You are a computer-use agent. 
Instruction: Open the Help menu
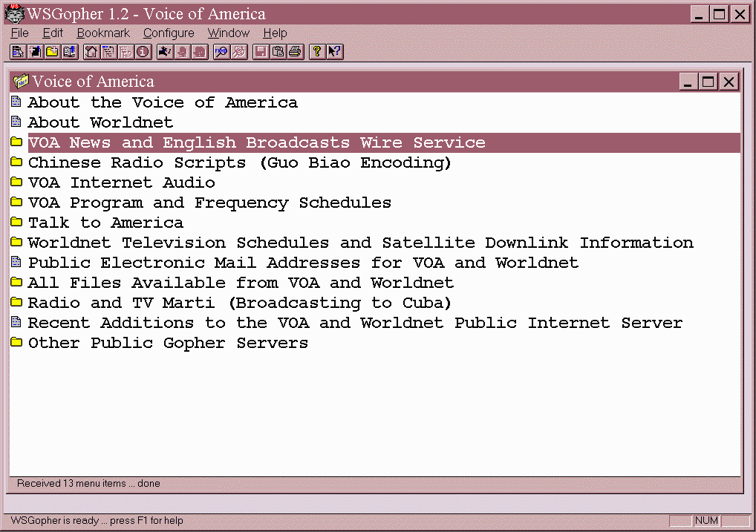click(275, 33)
